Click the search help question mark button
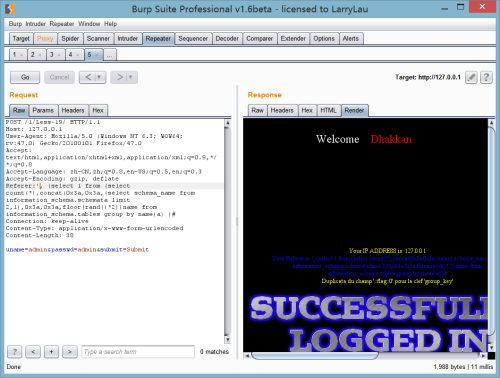 coord(15,352)
